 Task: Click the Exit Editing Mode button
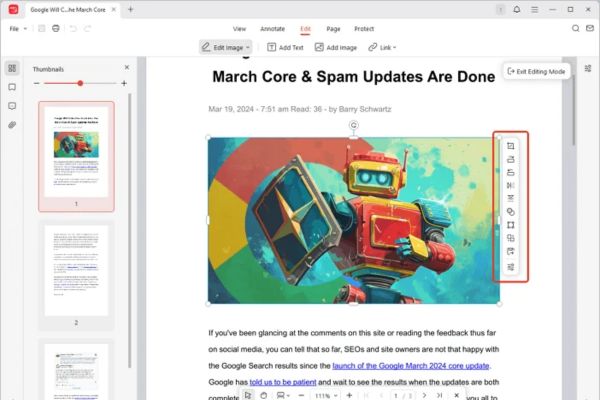(x=536, y=72)
